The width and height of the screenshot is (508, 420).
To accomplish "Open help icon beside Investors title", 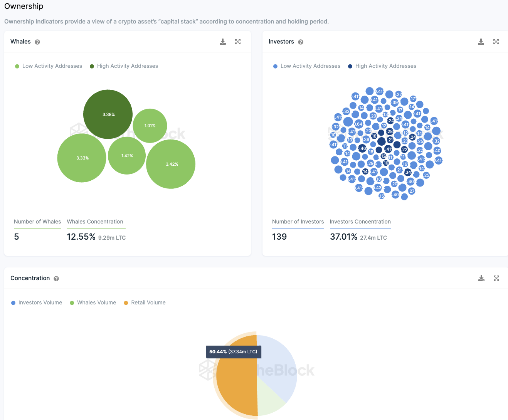I will click(x=301, y=42).
